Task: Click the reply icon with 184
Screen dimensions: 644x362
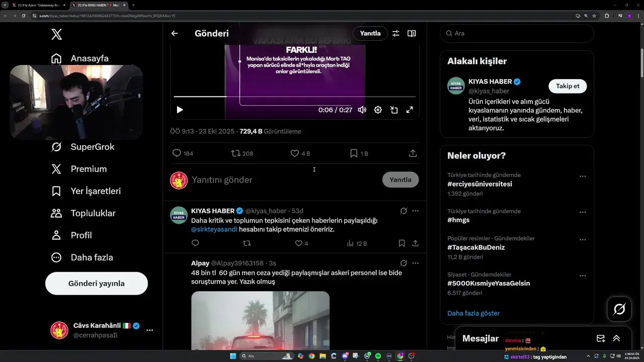Action: click(183, 153)
